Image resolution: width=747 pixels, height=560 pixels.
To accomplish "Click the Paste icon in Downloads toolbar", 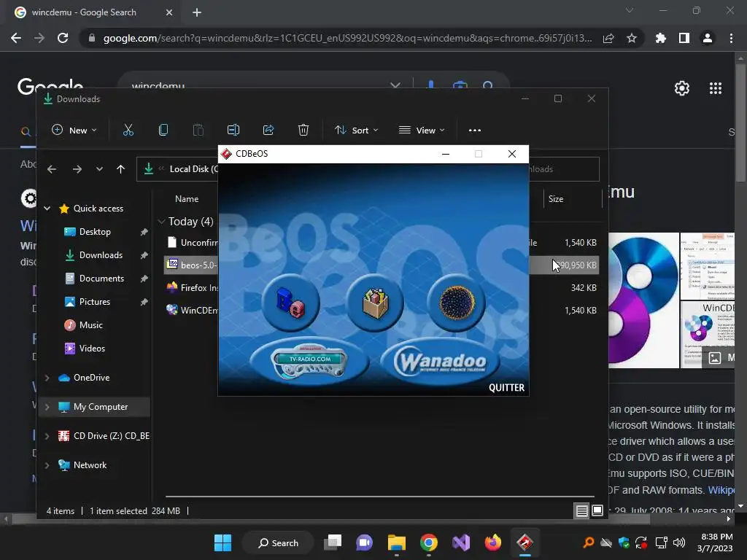I will pyautogui.click(x=198, y=130).
